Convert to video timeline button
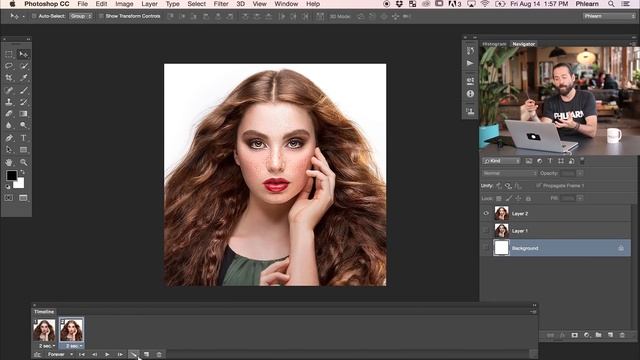The width and height of the screenshot is (640, 360). point(37,354)
